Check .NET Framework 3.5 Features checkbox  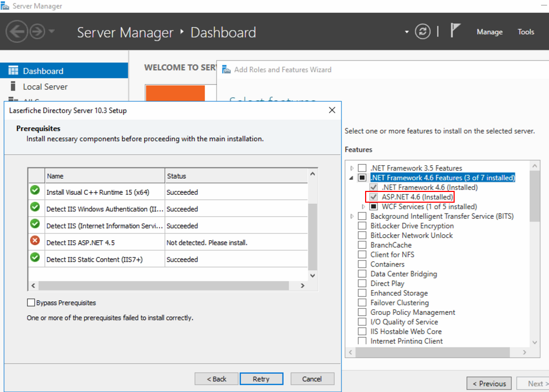tap(362, 168)
